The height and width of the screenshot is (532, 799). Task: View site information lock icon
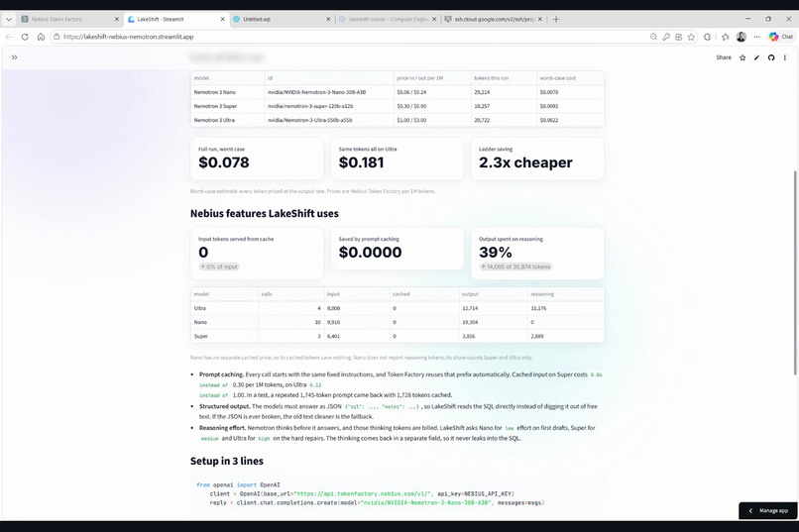pos(57,37)
